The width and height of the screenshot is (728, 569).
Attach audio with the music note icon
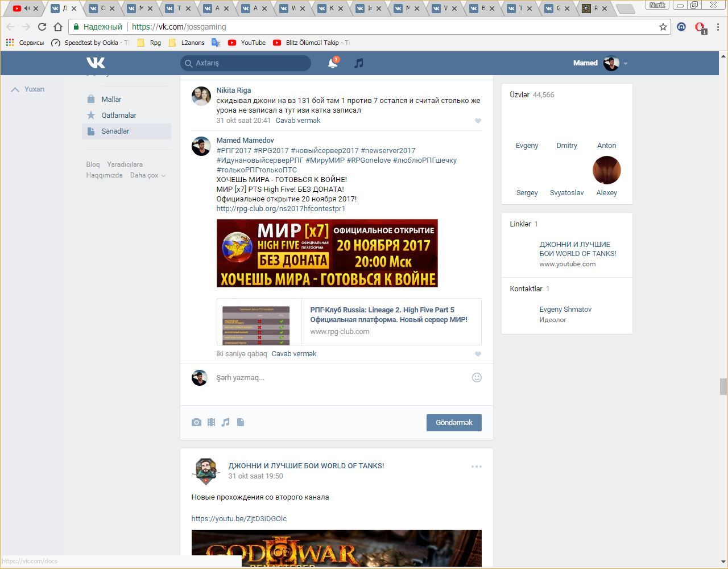click(x=226, y=422)
